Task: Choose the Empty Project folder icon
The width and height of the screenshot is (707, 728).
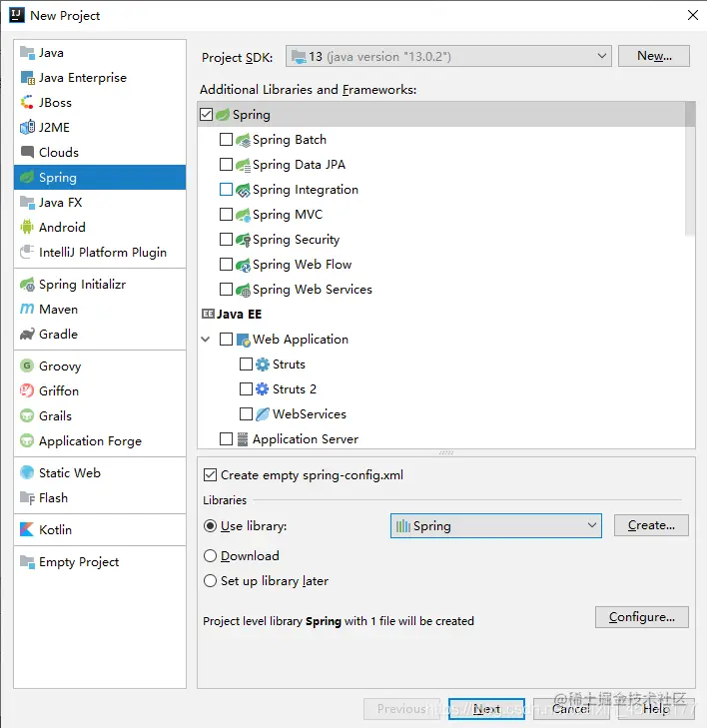Action: tap(27, 562)
